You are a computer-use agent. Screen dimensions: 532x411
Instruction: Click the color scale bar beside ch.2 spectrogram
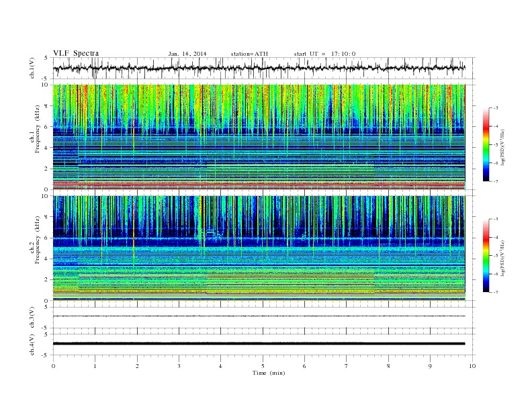click(x=486, y=255)
